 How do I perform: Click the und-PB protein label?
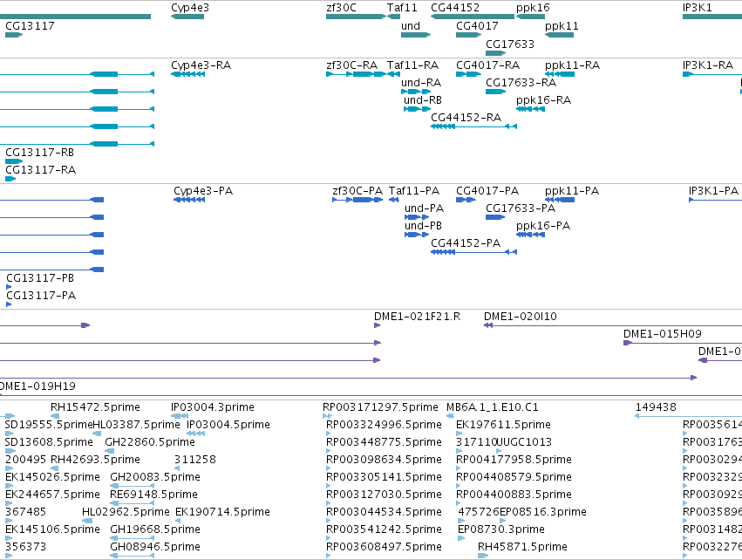pyautogui.click(x=423, y=225)
